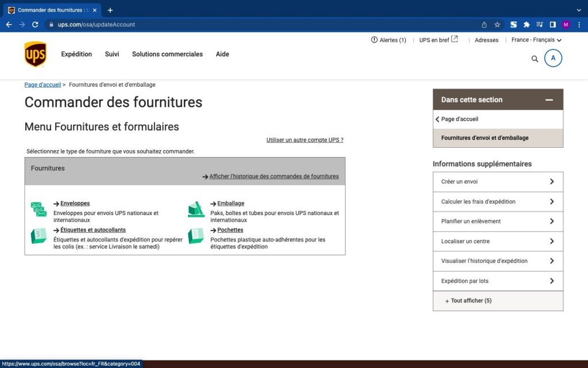The image size is (588, 368).
Task: Open the Enveloppes link
Action: click(75, 203)
